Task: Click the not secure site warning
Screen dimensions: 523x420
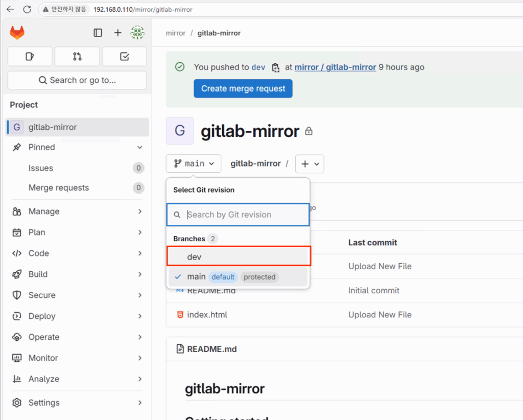Action: tap(64, 9)
